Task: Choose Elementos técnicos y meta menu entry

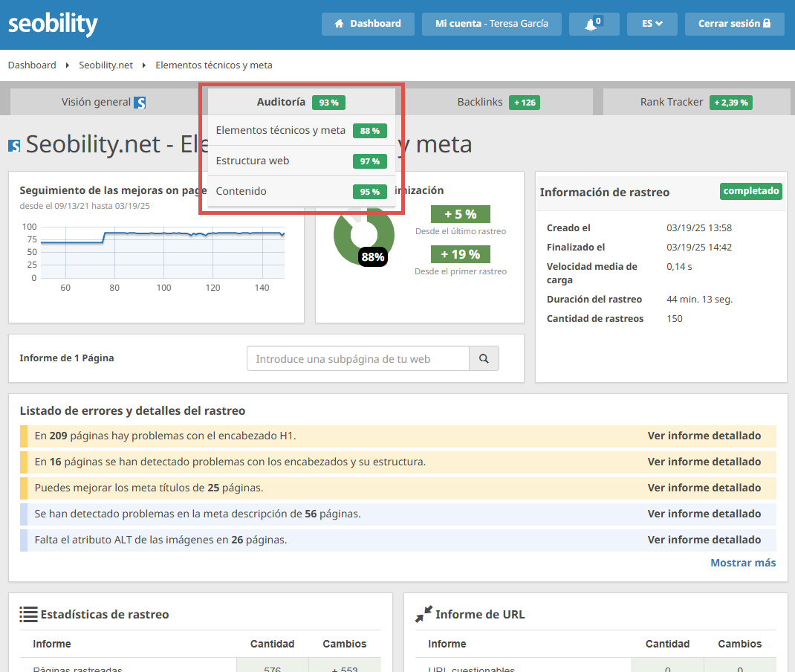Action: click(301, 130)
